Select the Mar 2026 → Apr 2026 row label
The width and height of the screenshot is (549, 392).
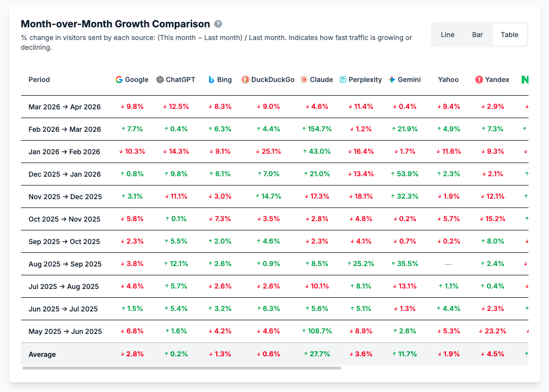(x=64, y=107)
